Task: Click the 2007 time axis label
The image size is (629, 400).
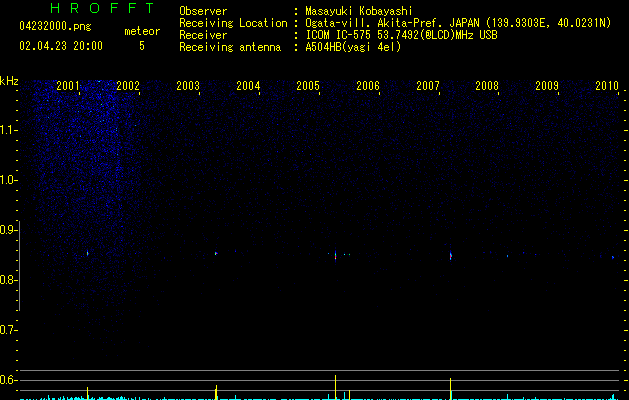Action: click(428, 86)
